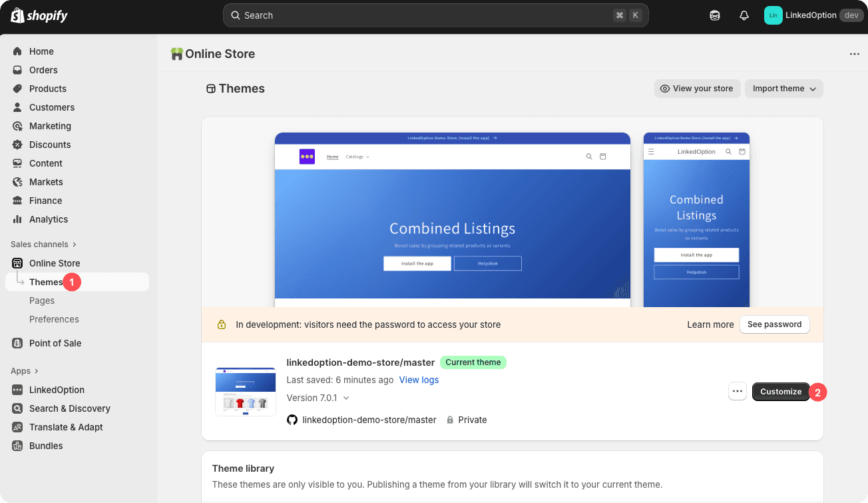Expand the Apps section

tap(25, 371)
